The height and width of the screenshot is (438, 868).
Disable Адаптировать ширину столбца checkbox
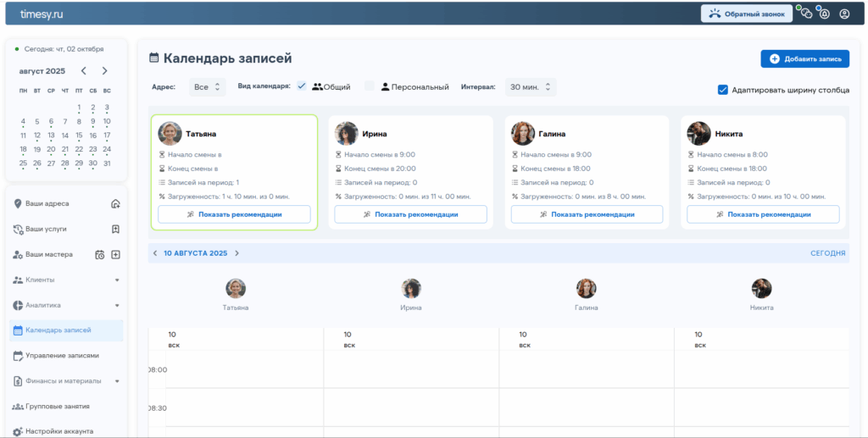(x=723, y=90)
